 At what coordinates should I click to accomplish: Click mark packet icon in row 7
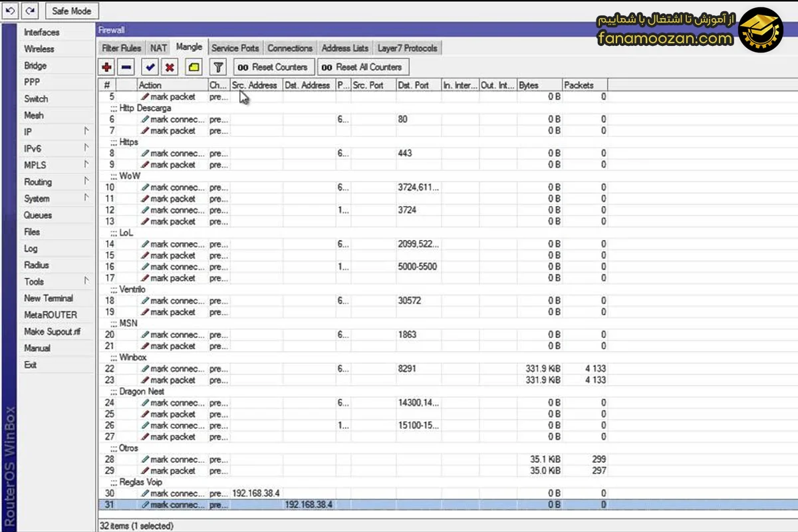pos(145,131)
